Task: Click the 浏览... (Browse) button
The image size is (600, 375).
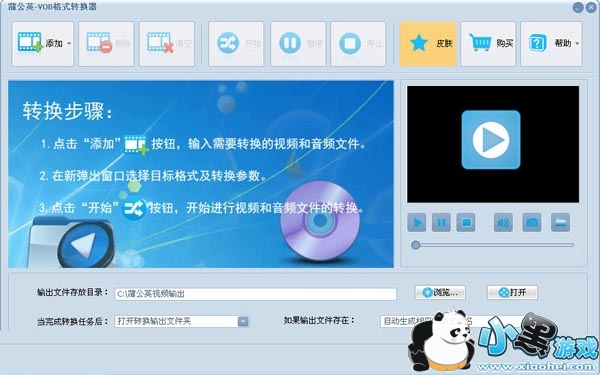Action: pyautogui.click(x=440, y=293)
